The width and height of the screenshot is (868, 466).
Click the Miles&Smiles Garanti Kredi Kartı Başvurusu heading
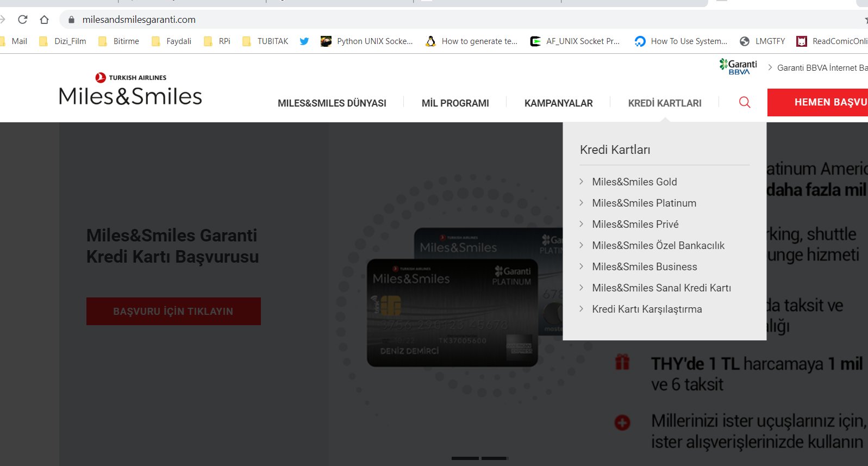tap(173, 246)
